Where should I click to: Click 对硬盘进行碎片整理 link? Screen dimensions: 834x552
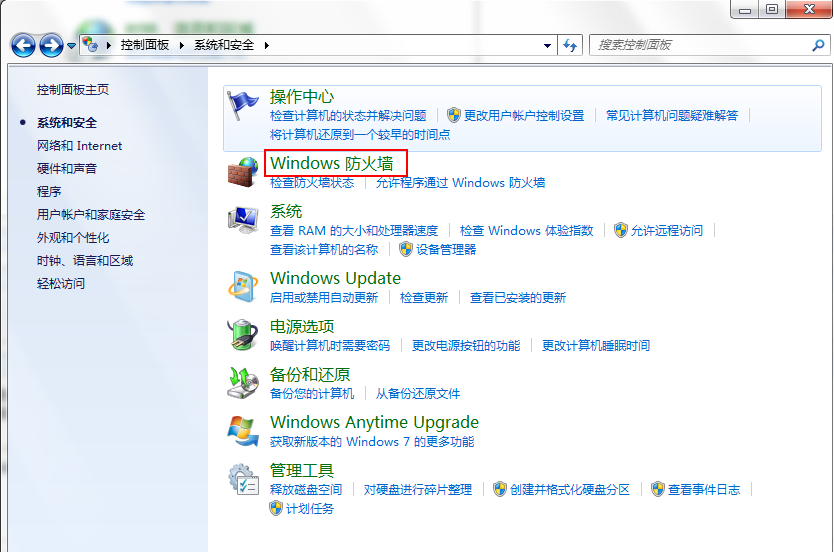pos(418,489)
